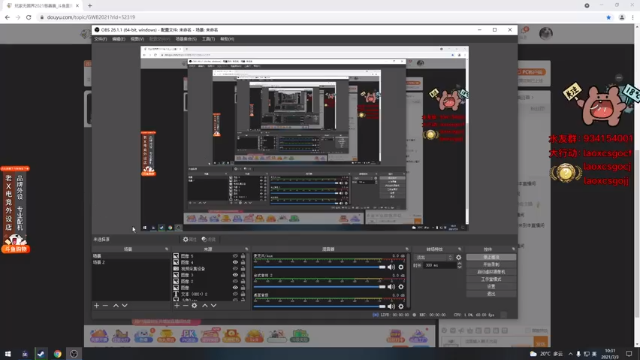Open gear settings for 台式音响 2 channel
Image resolution: width=640 pixels, height=360 pixels.
(401, 287)
